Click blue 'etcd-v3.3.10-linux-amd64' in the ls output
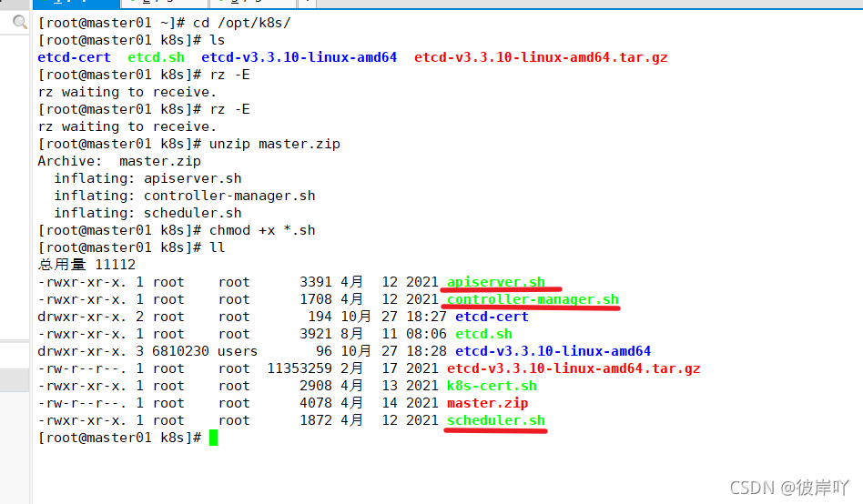This screenshot has height=504, width=863. 299,57
